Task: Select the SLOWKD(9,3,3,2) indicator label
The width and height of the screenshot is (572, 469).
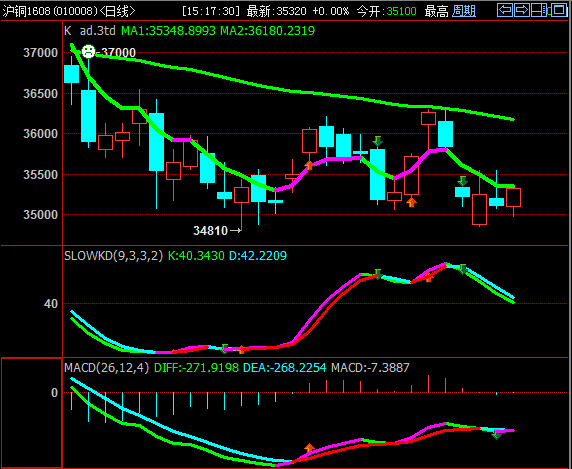Action: [x=113, y=256]
